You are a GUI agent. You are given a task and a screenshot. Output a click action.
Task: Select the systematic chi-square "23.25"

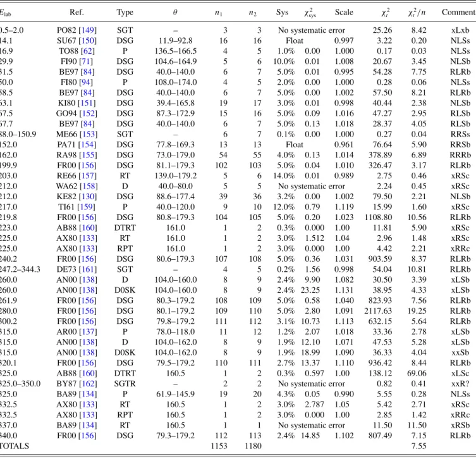click(310, 290)
